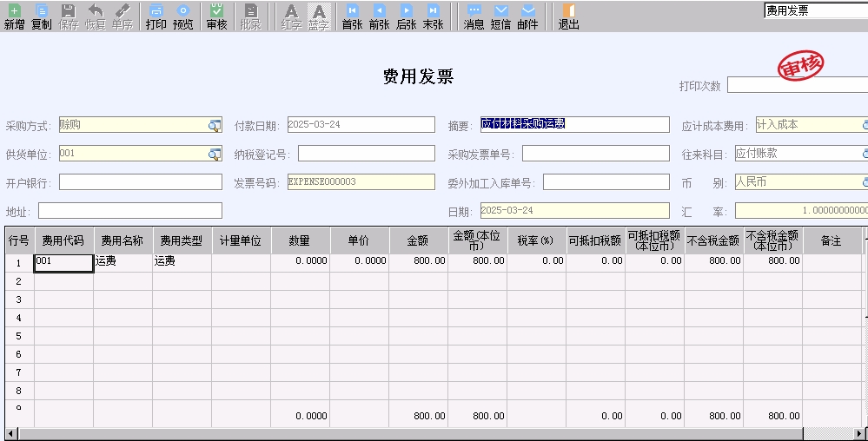This screenshot has width=868, height=441.
Task: Go to previous record with 前张
Action: (379, 16)
